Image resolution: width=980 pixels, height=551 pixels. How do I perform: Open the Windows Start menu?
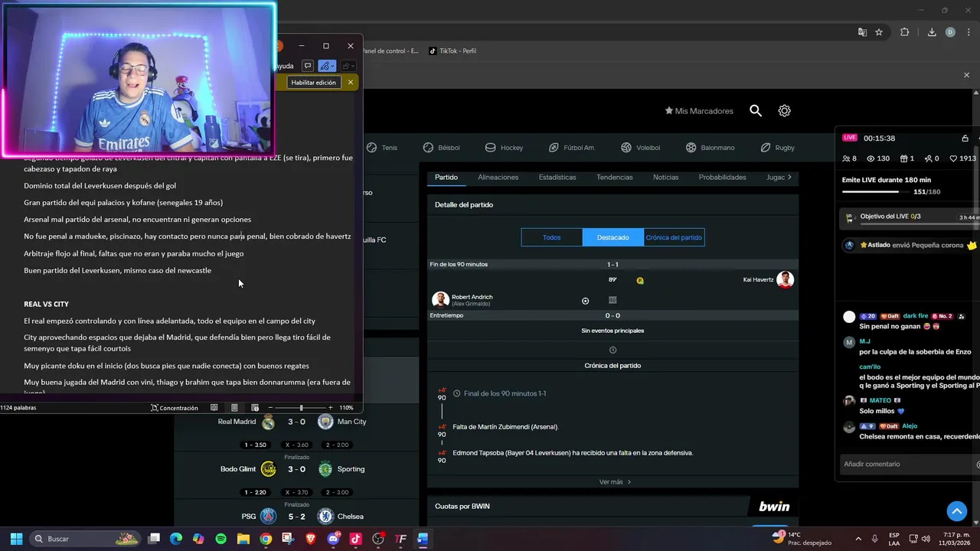pos(16,539)
